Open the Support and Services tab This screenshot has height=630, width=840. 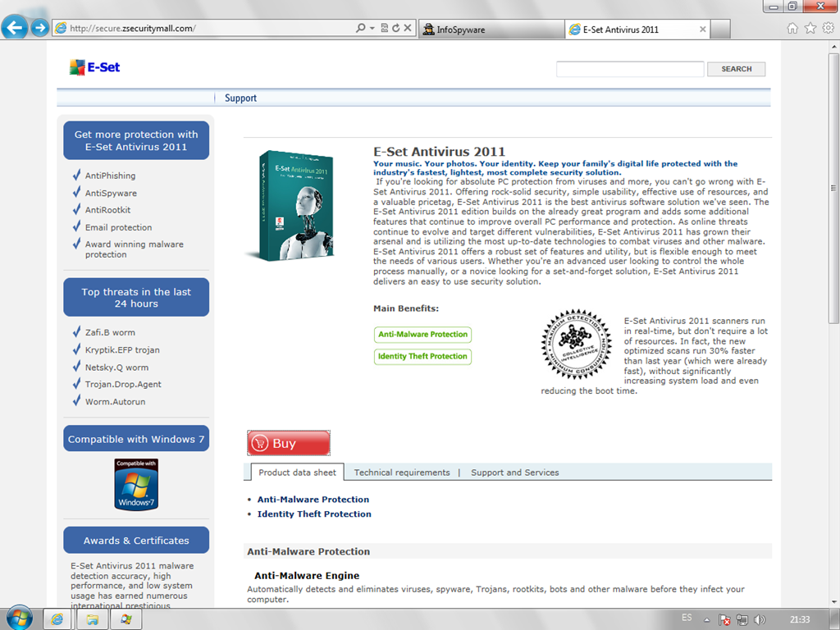515,472
